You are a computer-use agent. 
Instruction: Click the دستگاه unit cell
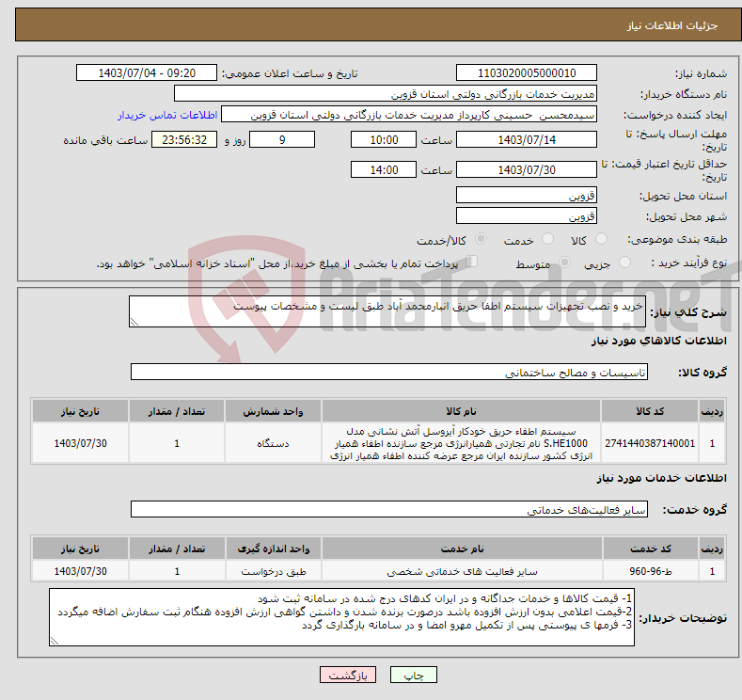tap(273, 443)
